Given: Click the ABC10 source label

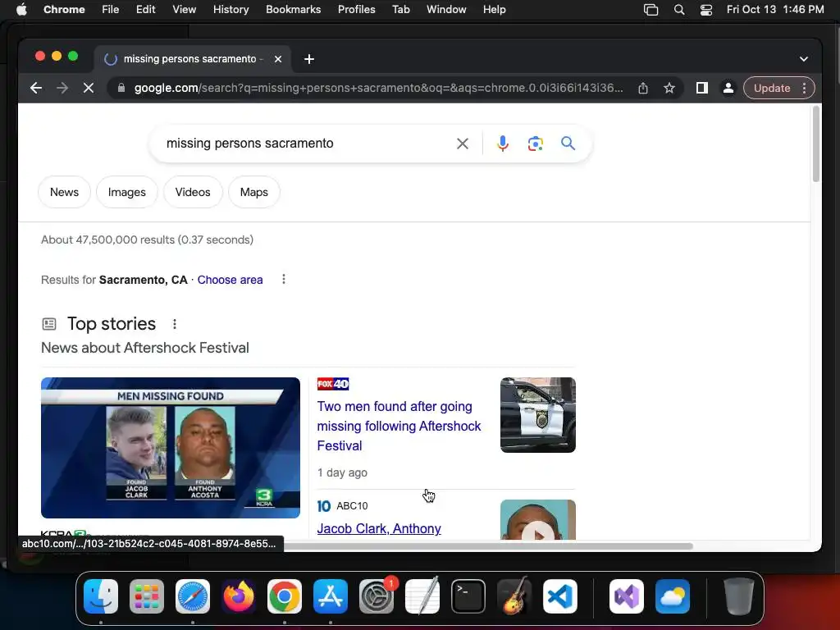Looking at the screenshot, I should point(352,505).
